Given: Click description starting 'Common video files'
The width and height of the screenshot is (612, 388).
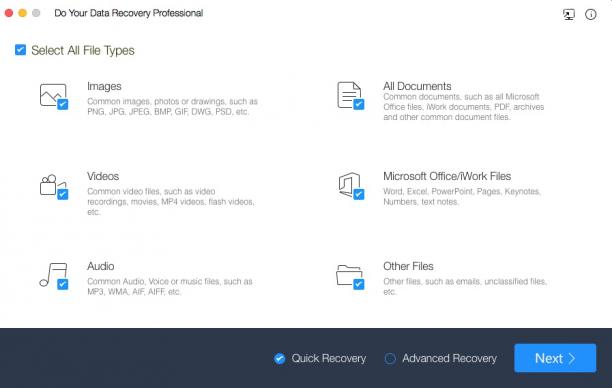Looking at the screenshot, I should click(171, 202).
